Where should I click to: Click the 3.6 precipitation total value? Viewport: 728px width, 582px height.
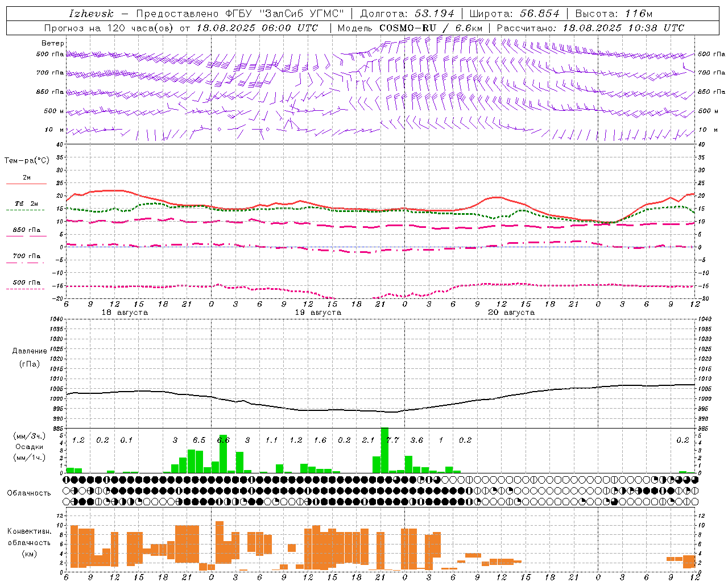[417, 440]
